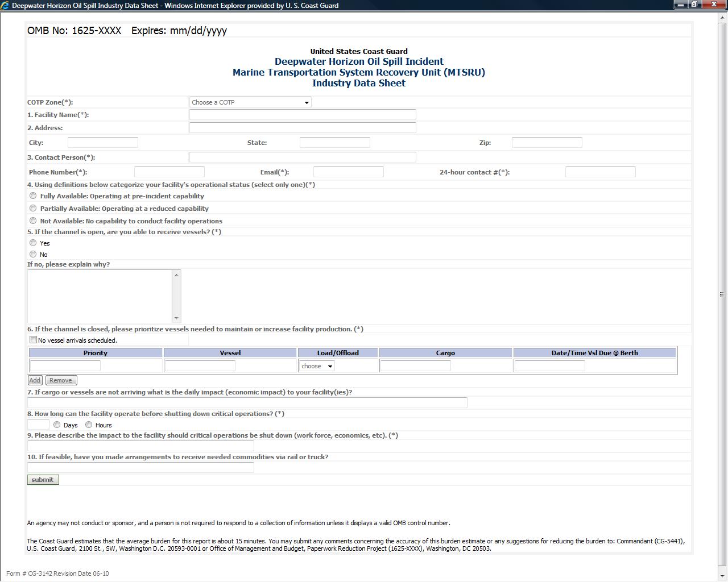Submit the industry data sheet form
Image resolution: width=728 pixels, height=582 pixels.
point(43,480)
